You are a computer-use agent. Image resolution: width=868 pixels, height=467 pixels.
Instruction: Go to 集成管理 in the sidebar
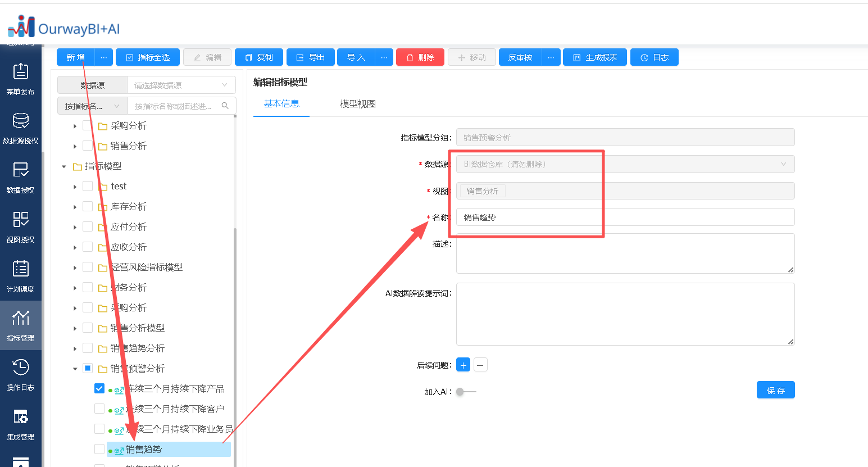tap(20, 424)
